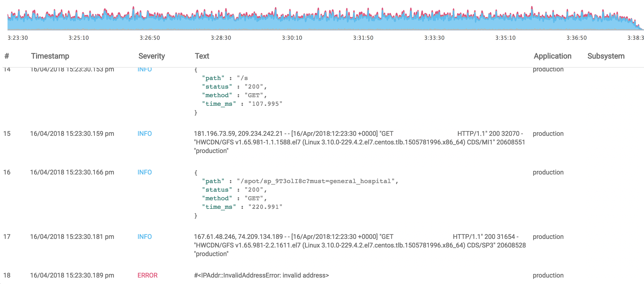
Task: Click row 17's timestamp 15:23:30.181
Action: [x=72, y=237]
